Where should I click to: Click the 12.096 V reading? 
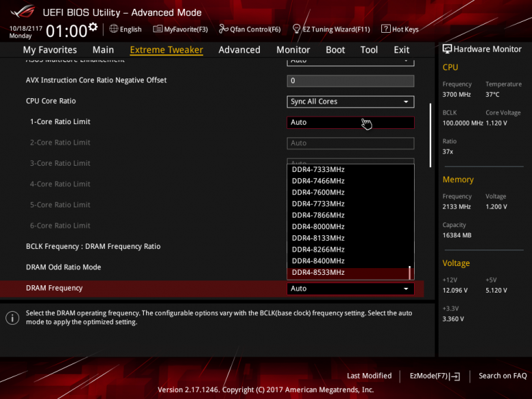(455, 291)
